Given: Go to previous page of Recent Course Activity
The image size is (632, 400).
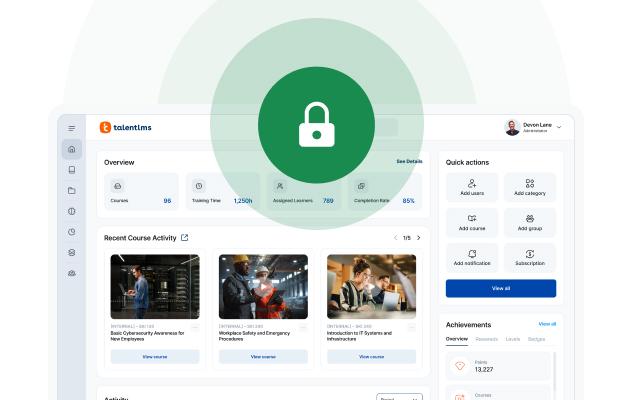Looking at the screenshot, I should click(395, 238).
